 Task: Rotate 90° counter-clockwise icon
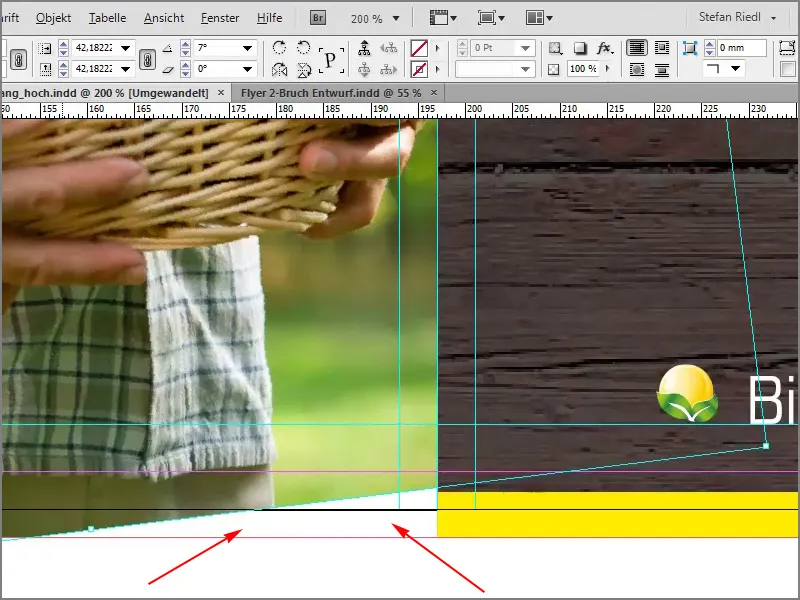[x=304, y=48]
